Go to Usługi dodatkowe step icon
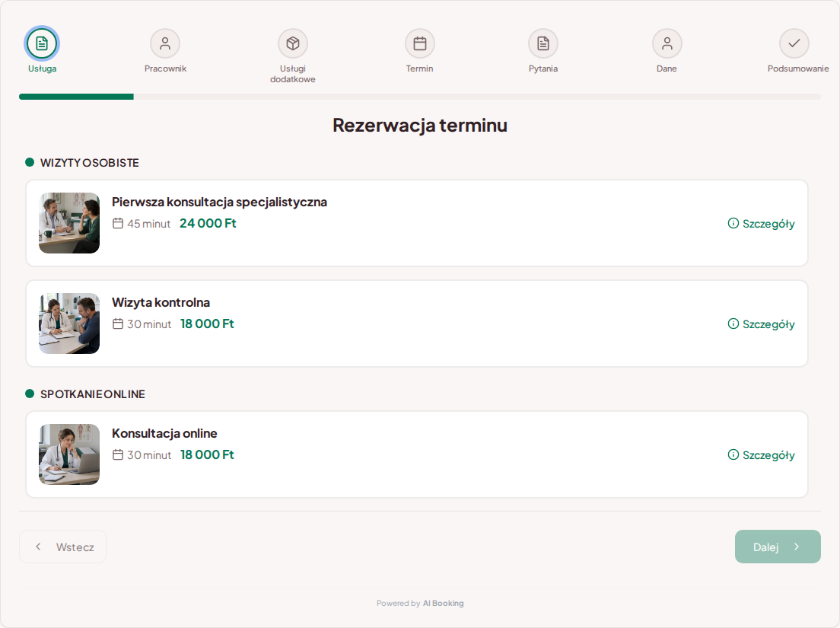Viewport: 840px width, 628px height. (x=292, y=43)
